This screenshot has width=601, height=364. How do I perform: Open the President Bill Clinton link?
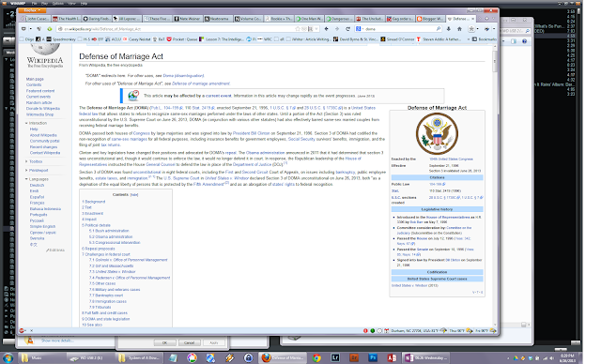(x=252, y=133)
